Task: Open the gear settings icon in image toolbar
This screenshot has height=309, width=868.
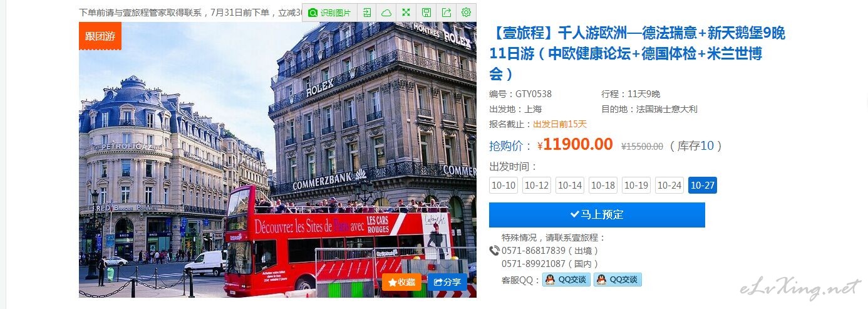Action: [466, 13]
